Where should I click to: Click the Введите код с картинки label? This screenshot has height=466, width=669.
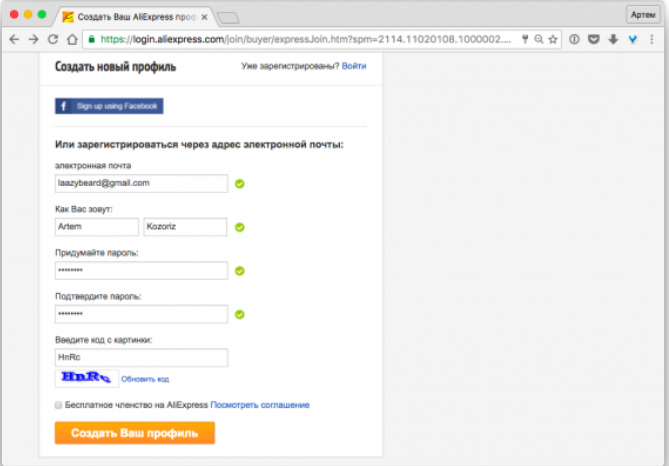[x=104, y=340]
